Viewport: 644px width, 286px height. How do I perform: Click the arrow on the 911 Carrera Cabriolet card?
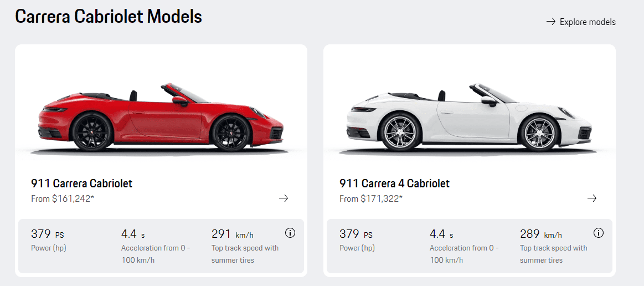coord(284,198)
